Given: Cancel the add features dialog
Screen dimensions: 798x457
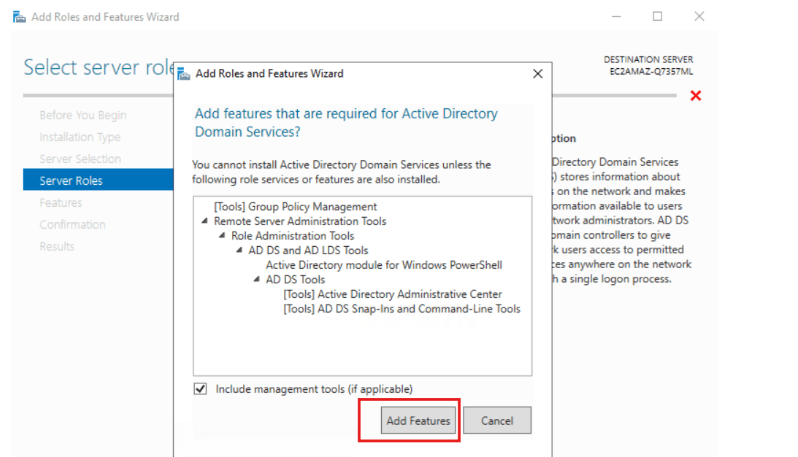Looking at the screenshot, I should click(497, 420).
